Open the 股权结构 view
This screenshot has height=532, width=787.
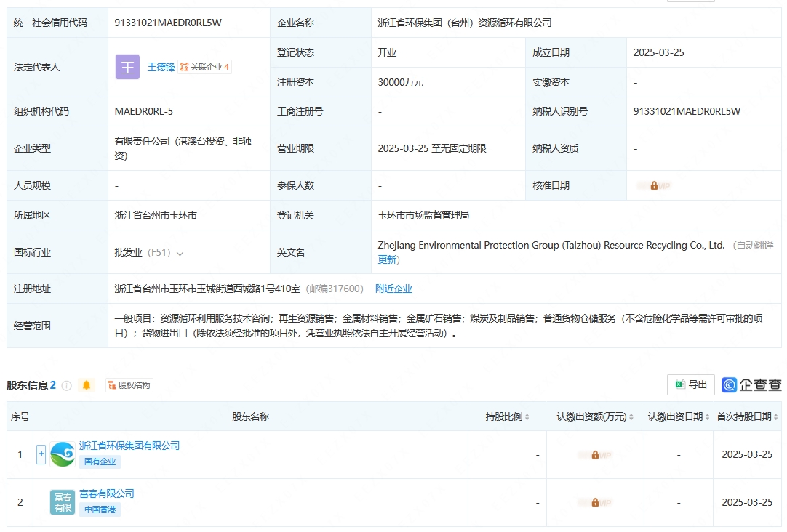click(x=129, y=385)
